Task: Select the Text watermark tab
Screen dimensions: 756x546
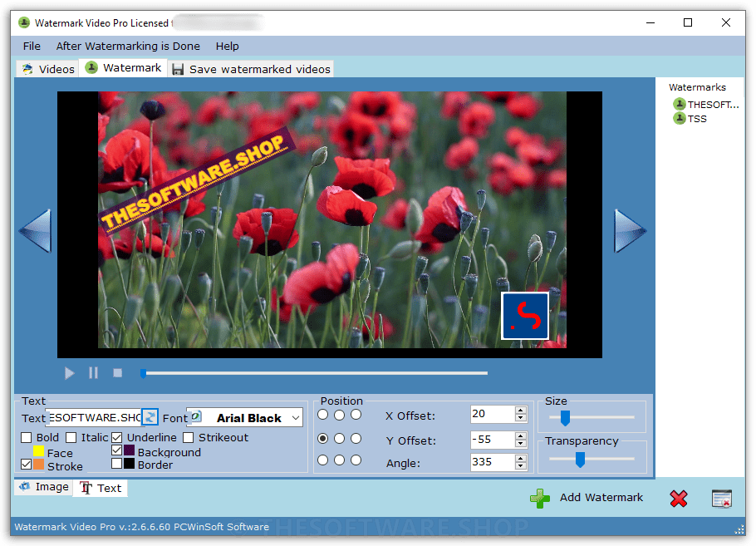Action: 101,488
